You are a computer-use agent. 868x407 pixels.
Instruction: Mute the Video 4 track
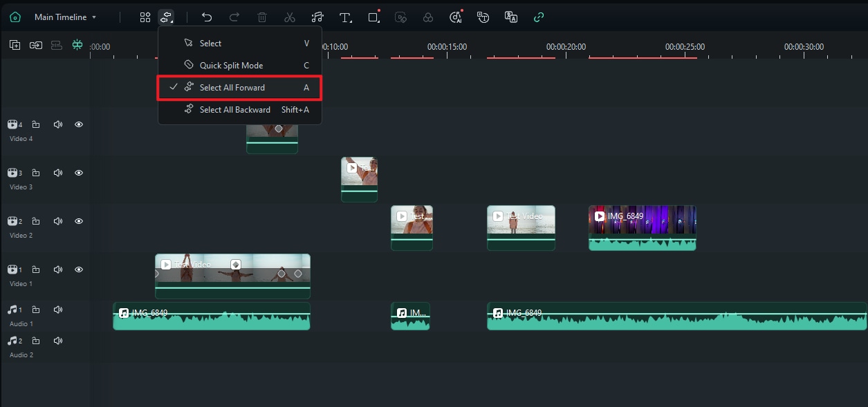point(58,125)
